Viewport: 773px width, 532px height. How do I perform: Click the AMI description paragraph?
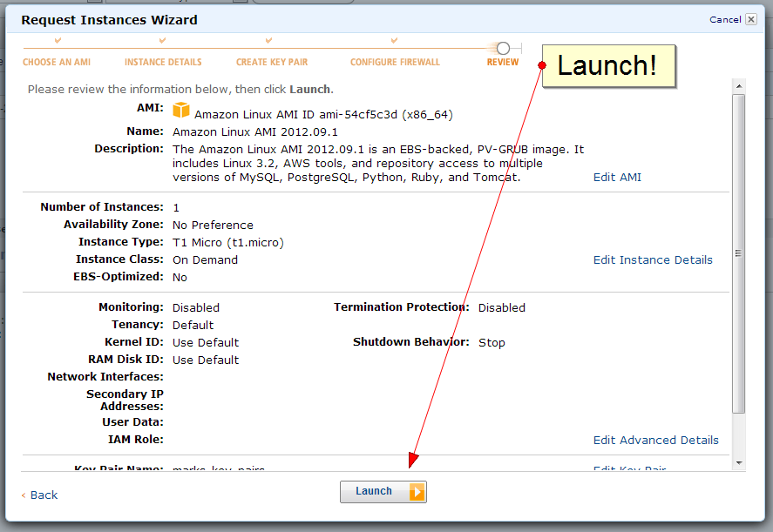pos(378,164)
